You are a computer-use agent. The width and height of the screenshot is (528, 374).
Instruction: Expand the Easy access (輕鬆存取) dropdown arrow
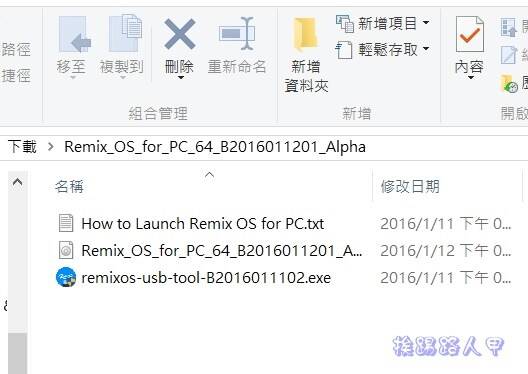coord(426,49)
